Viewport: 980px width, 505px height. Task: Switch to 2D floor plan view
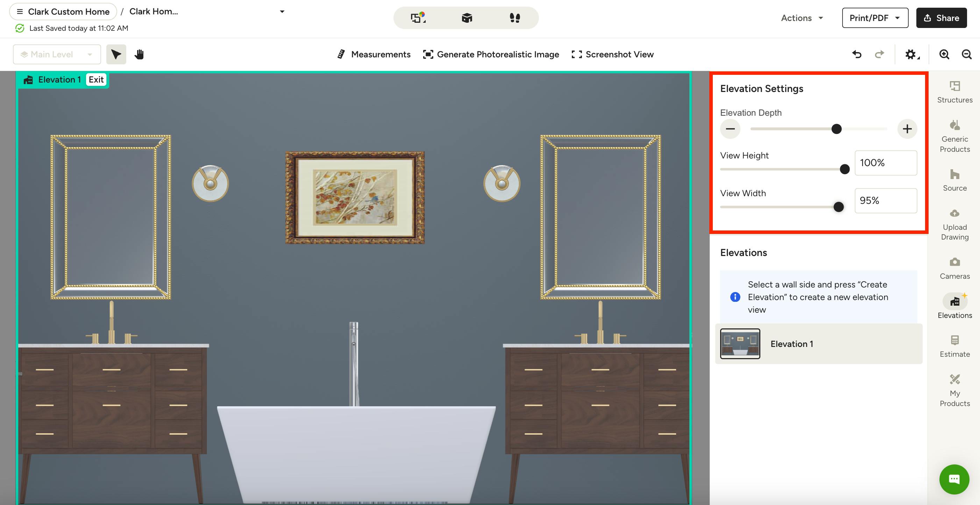pyautogui.click(x=417, y=17)
